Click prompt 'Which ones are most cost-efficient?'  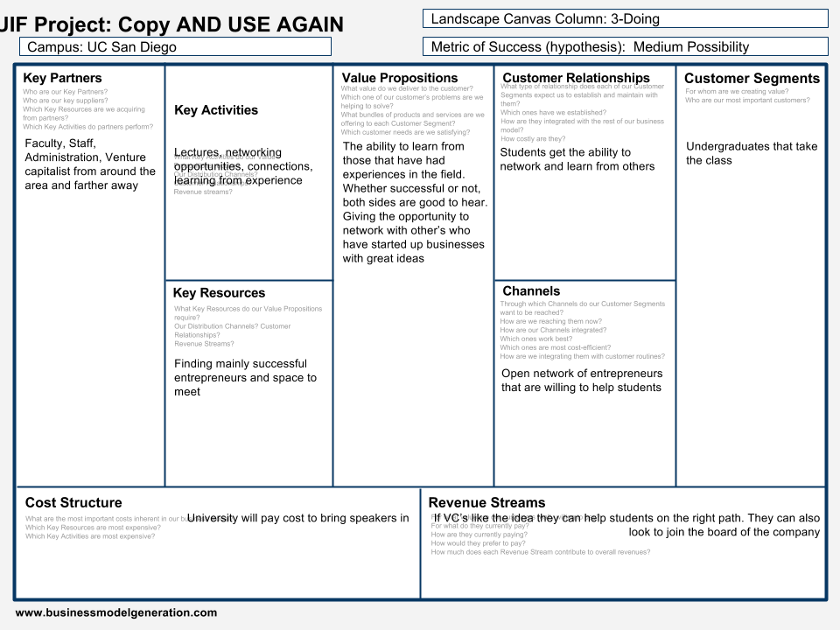click(x=555, y=347)
